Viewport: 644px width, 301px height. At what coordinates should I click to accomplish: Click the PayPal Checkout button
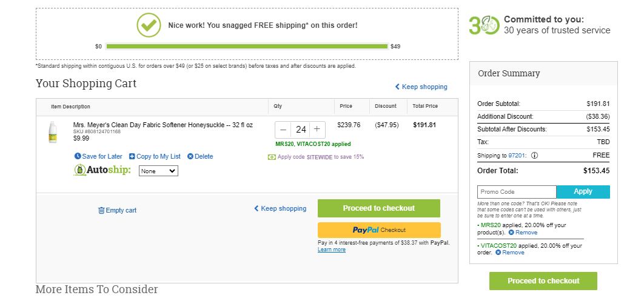click(379, 230)
